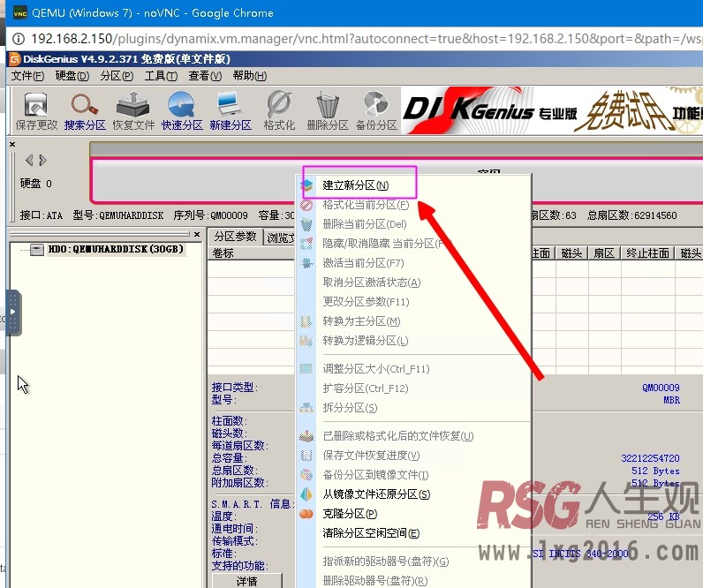The width and height of the screenshot is (703, 588).
Task: Click 已删除或格式化后的文件恢复(U) menu entry
Action: 413,435
